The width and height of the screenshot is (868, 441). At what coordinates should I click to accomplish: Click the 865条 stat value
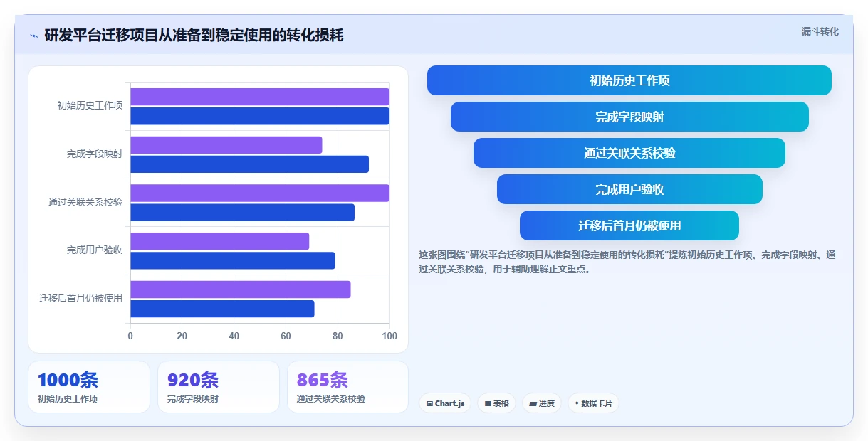[323, 380]
